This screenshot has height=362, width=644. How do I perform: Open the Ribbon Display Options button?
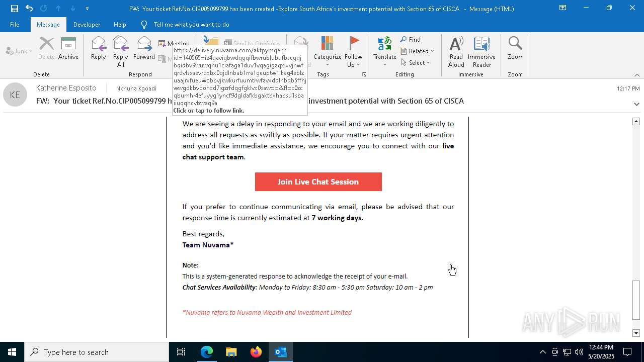coord(562,8)
